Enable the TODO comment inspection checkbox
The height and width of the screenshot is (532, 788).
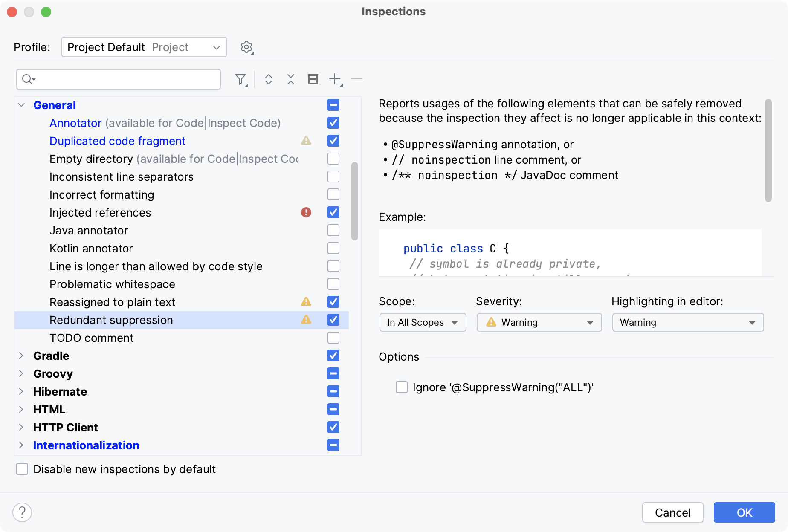pyautogui.click(x=333, y=338)
